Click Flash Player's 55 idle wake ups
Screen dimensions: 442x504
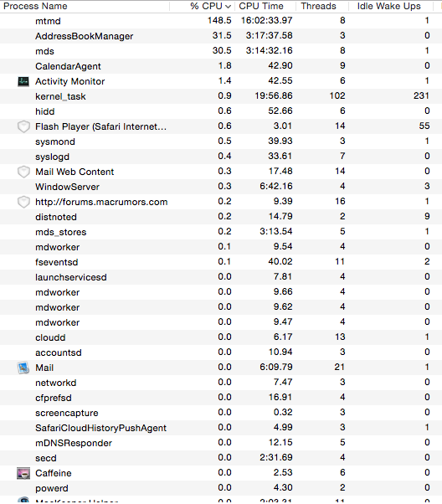(x=424, y=126)
